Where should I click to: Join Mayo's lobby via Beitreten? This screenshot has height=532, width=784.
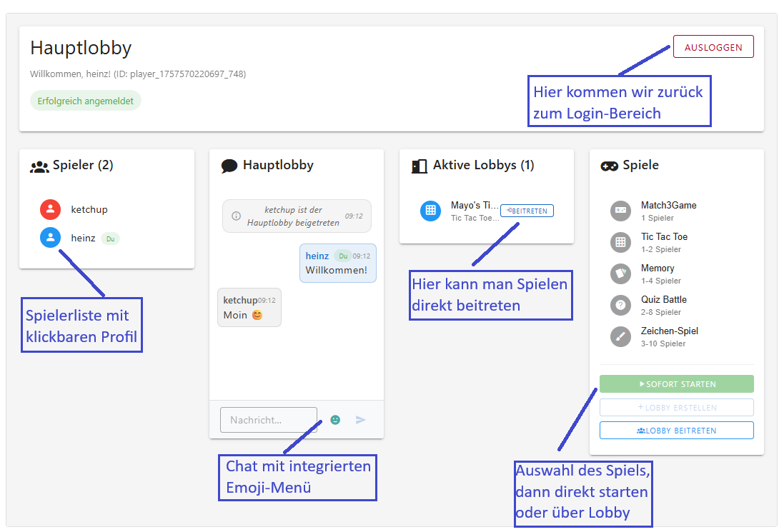[527, 211]
